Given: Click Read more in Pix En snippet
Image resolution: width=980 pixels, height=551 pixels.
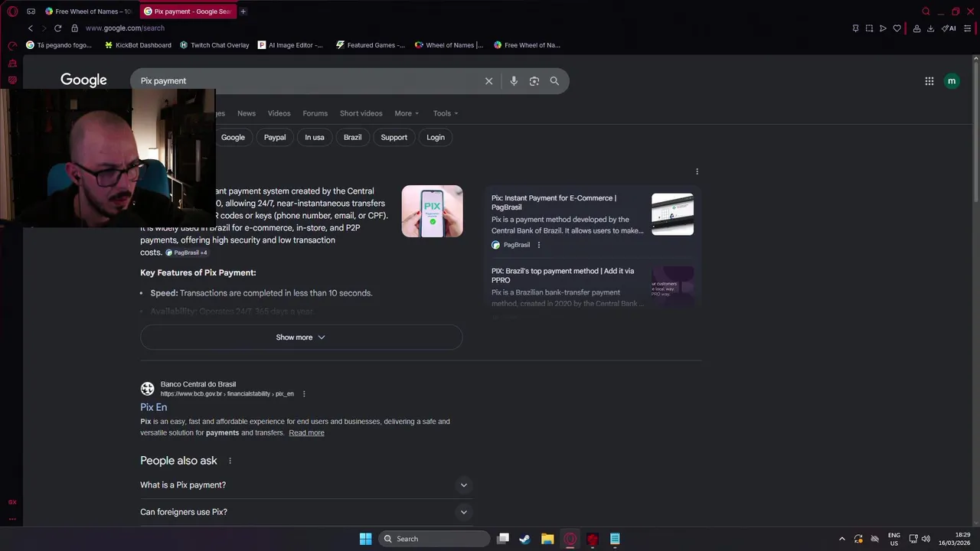Looking at the screenshot, I should tap(306, 433).
